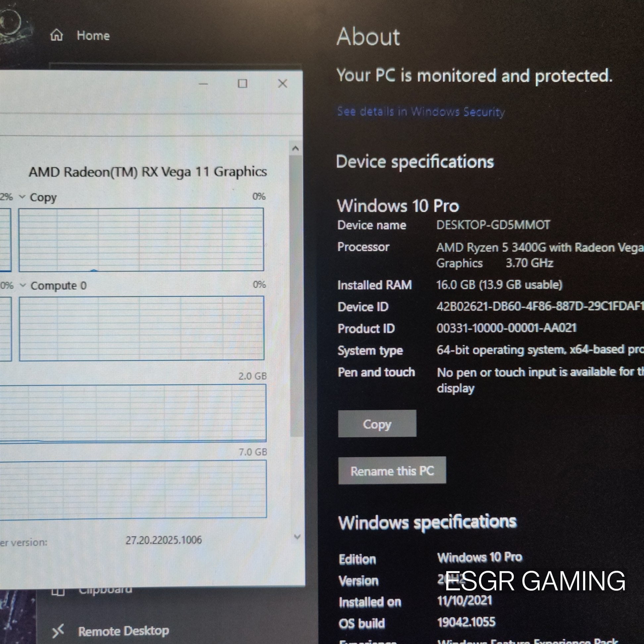Click the Home label in Settings sidebar
Screen dimensions: 644x644
click(93, 36)
